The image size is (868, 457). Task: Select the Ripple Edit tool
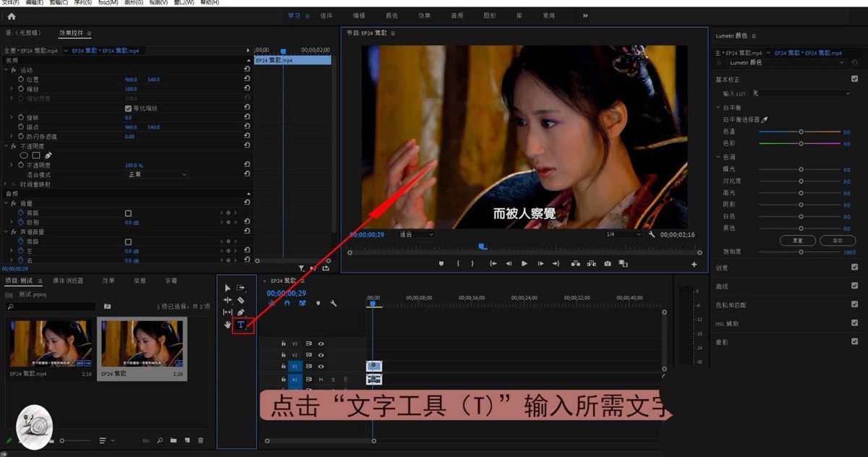point(228,300)
